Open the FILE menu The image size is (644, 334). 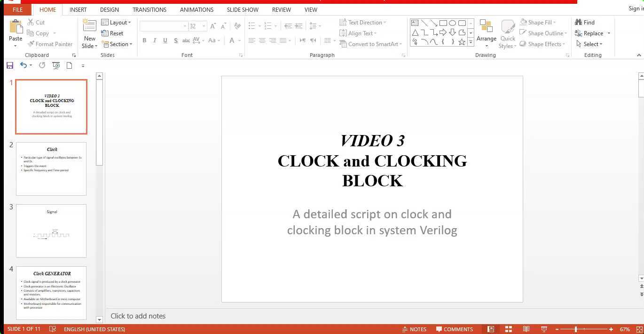(17, 9)
